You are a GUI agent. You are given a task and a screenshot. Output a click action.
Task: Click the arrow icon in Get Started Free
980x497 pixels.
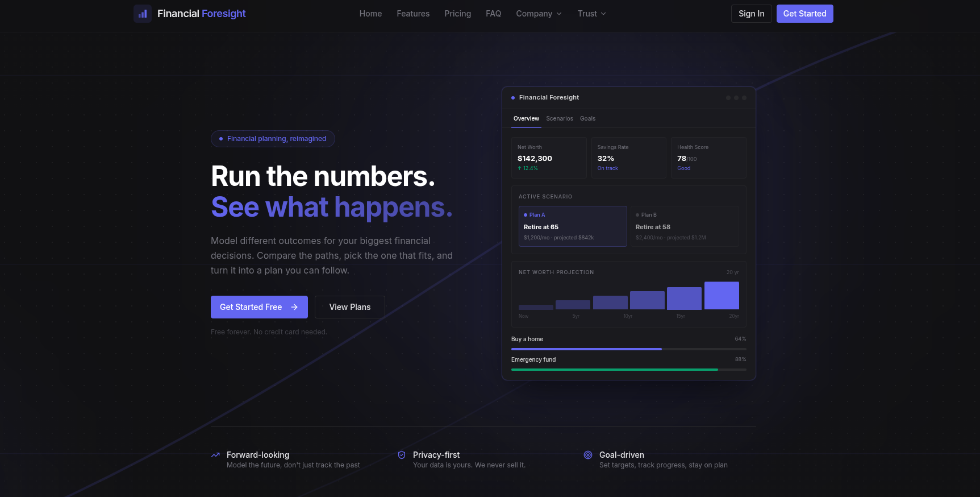(x=294, y=307)
